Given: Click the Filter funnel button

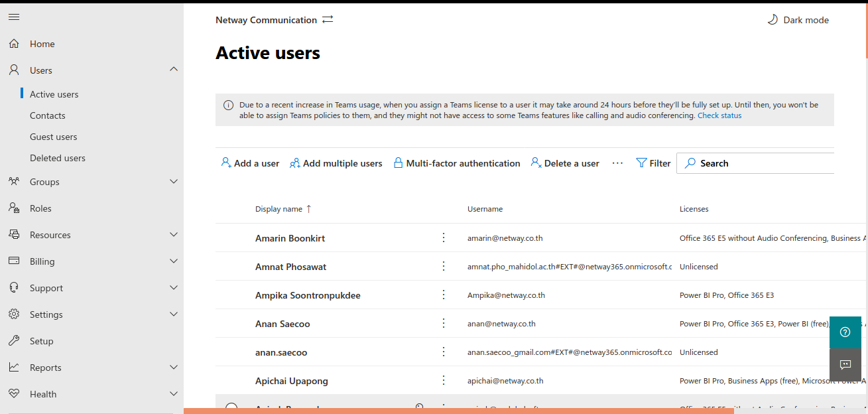Looking at the screenshot, I should [653, 163].
